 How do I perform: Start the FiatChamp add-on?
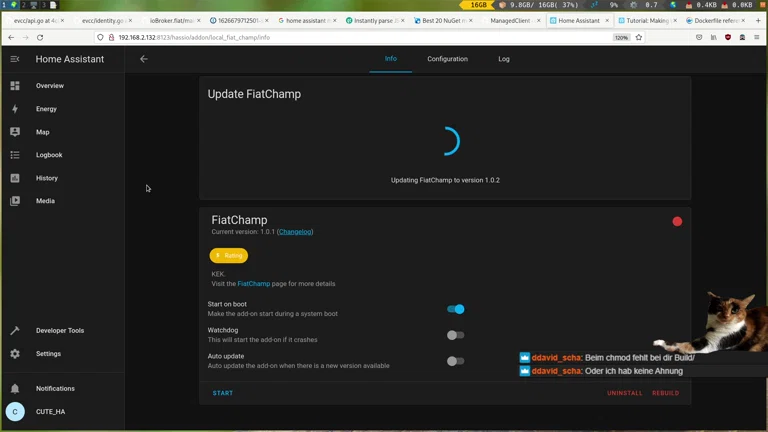pos(223,393)
